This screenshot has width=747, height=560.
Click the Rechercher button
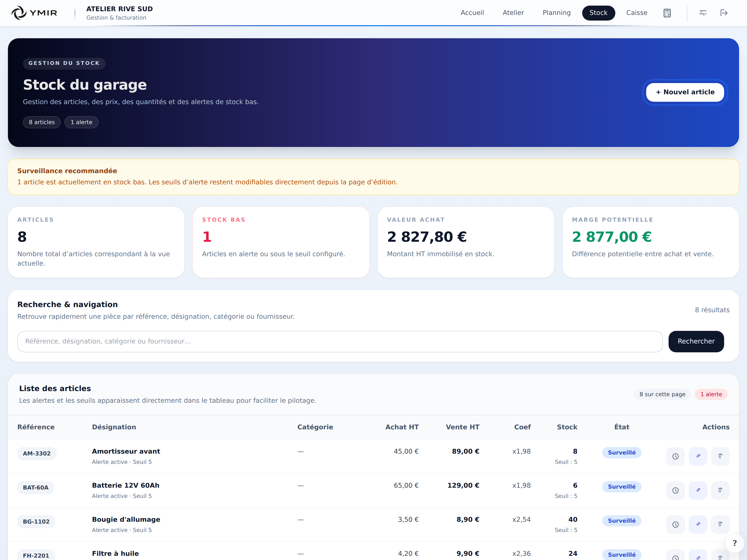pos(696,341)
